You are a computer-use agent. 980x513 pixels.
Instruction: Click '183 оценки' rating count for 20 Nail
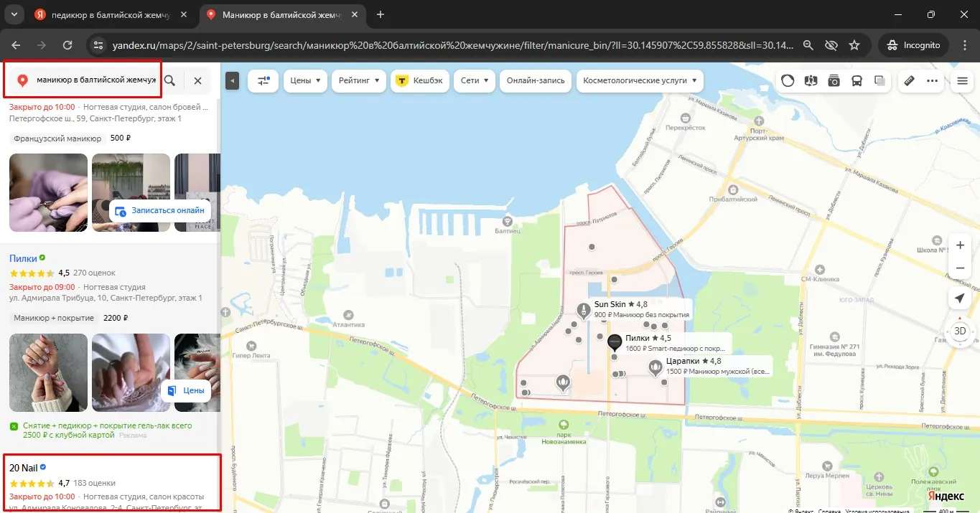point(94,483)
